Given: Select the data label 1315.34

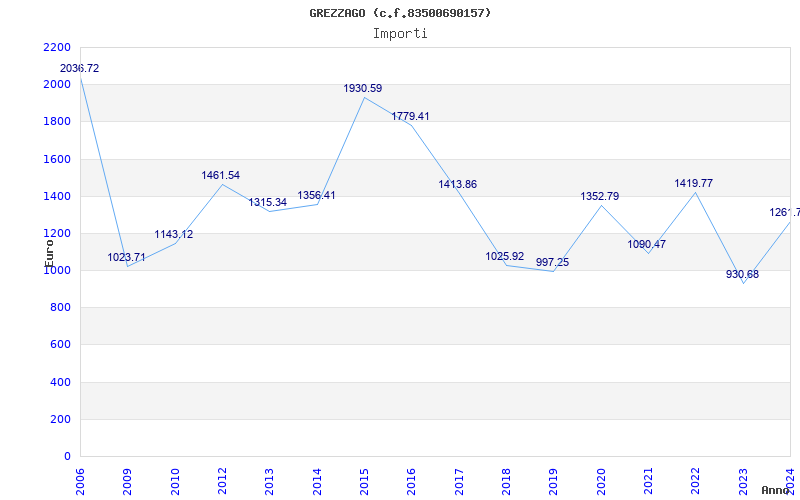Looking at the screenshot, I should [267, 203].
